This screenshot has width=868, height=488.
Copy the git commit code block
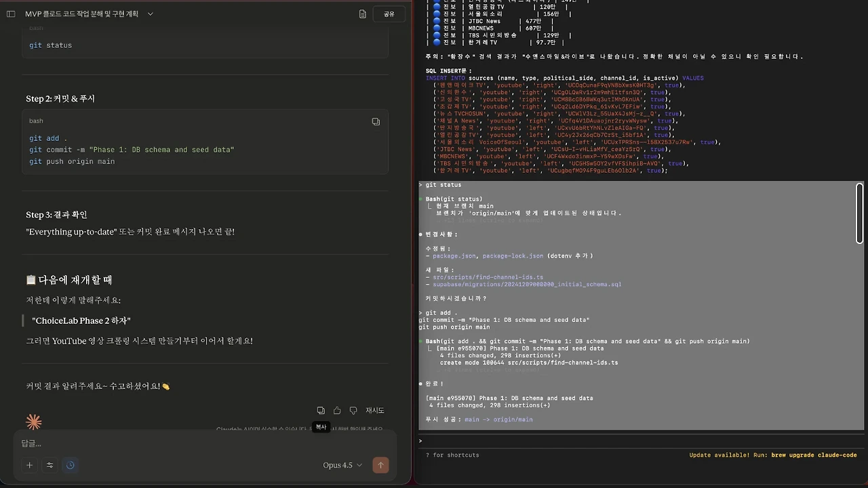point(376,121)
